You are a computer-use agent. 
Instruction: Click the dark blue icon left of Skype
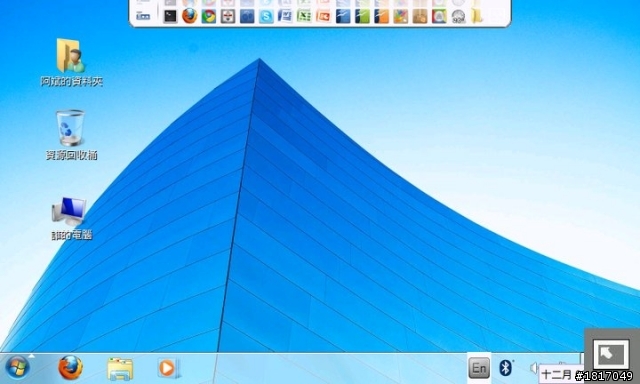pyautogui.click(x=247, y=16)
